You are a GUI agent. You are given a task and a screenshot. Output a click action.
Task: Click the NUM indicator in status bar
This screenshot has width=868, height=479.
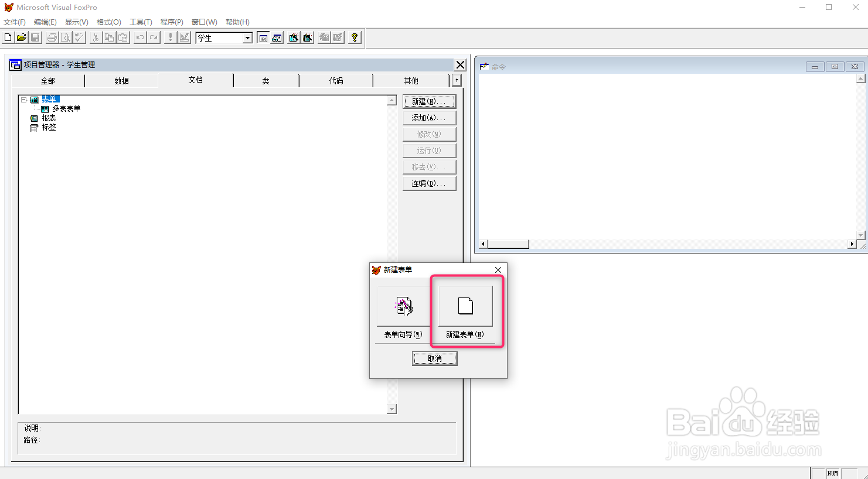[833, 473]
